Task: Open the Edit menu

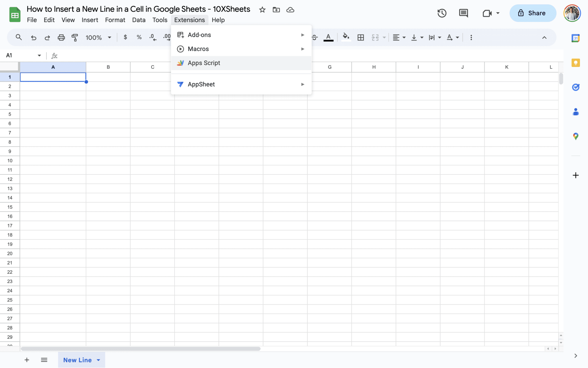Action: (x=49, y=20)
